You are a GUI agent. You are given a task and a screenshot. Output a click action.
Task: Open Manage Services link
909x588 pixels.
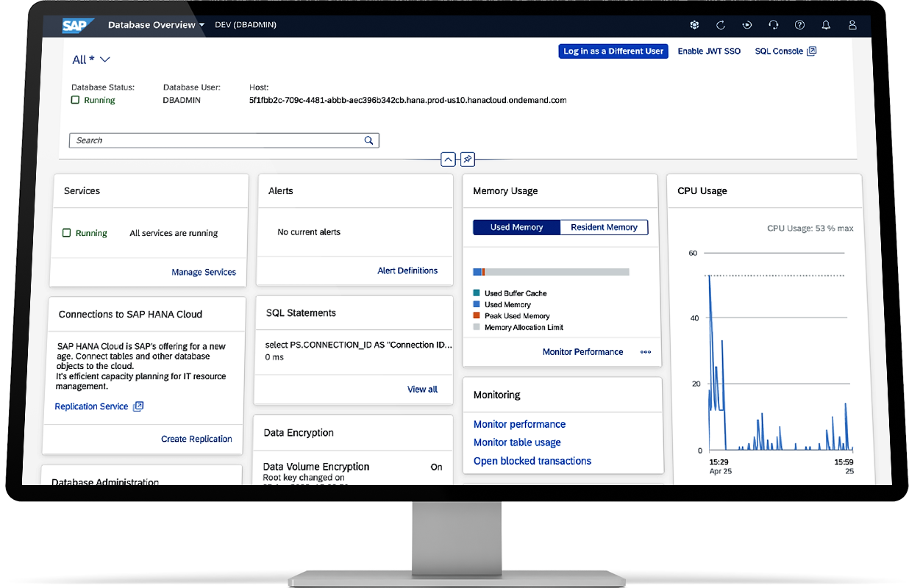(x=204, y=272)
